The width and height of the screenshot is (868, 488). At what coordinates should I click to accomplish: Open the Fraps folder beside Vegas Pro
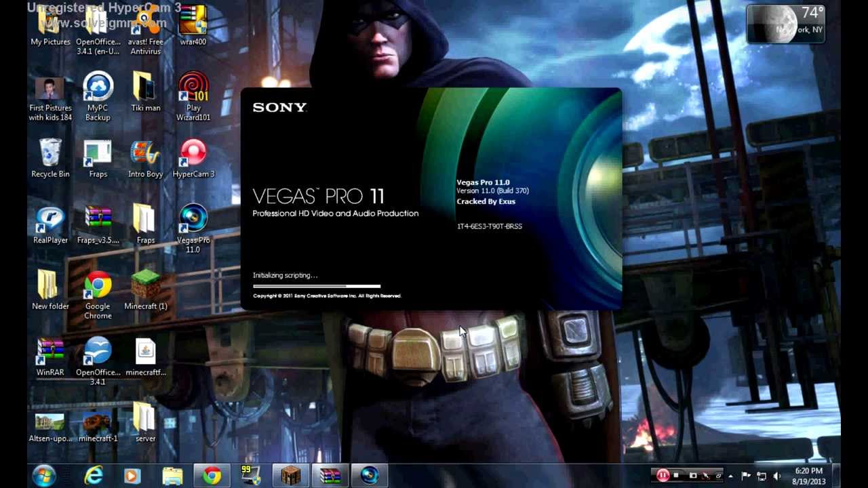click(x=145, y=225)
